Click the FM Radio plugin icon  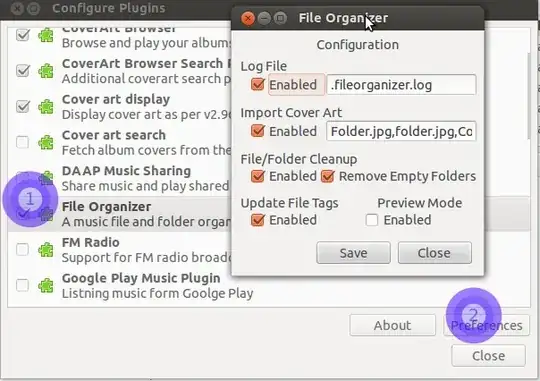point(46,250)
